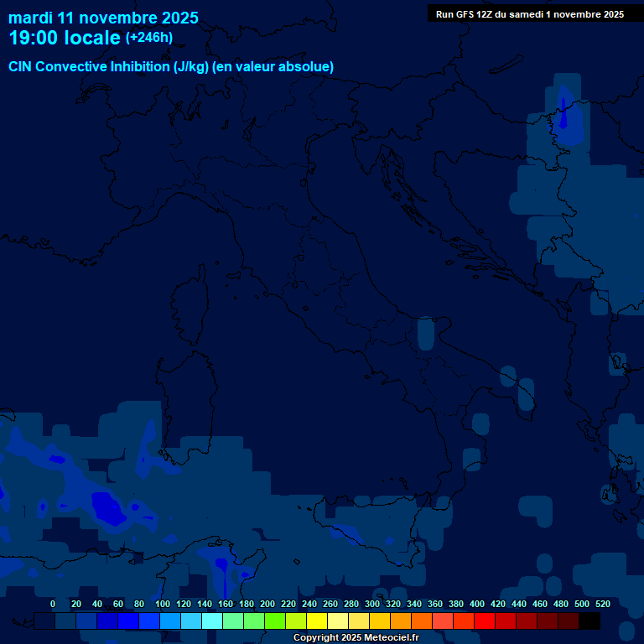Click the first dark navy legend swatch
Screen dimensions: 644x644
tap(44, 621)
